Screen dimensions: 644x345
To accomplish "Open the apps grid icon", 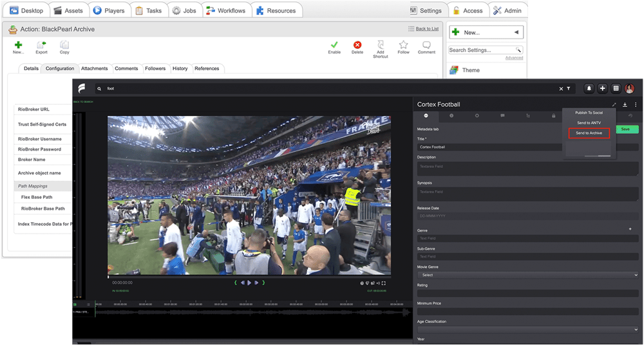I will pos(616,88).
